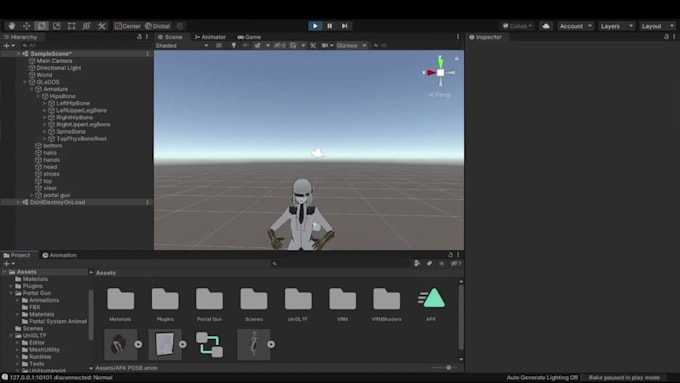Select Directional Light object

(59, 68)
